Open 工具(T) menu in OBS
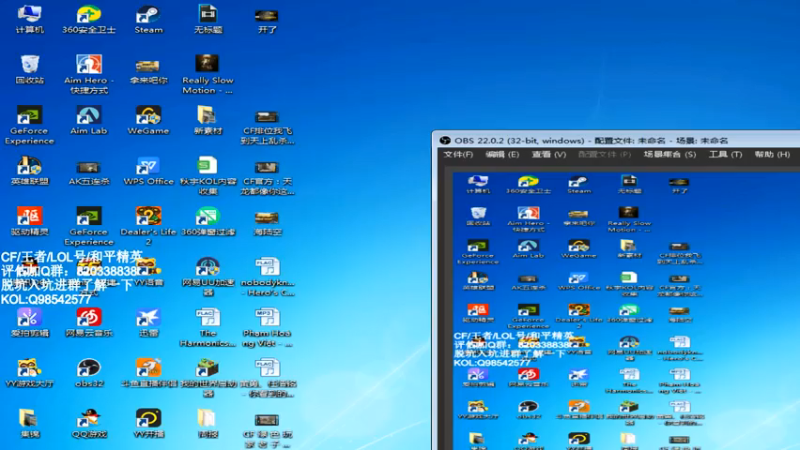The width and height of the screenshot is (800, 450). (725, 154)
